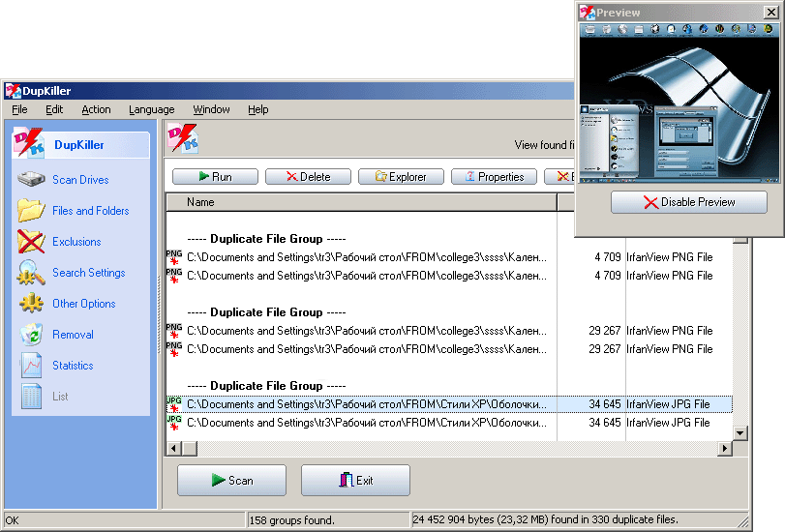Select highlighted Стили XP JPG file path
This screenshot has height=532, width=785.
coord(367,404)
